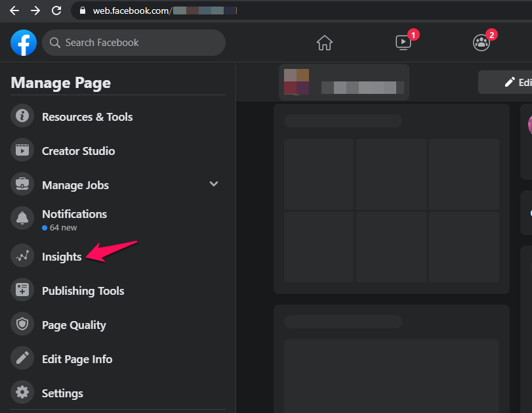Click the Facebook logo icon
Screen dimensions: 532x413
(24, 43)
